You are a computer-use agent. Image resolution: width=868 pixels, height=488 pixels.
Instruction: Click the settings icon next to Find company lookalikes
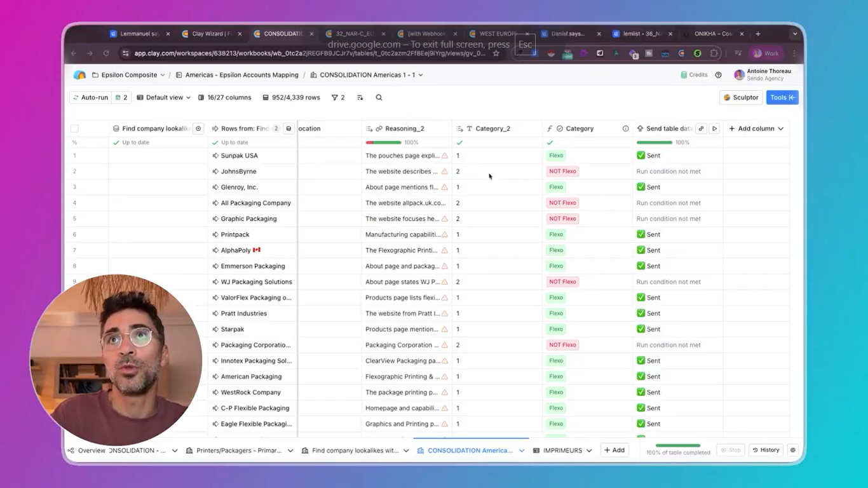tap(198, 128)
